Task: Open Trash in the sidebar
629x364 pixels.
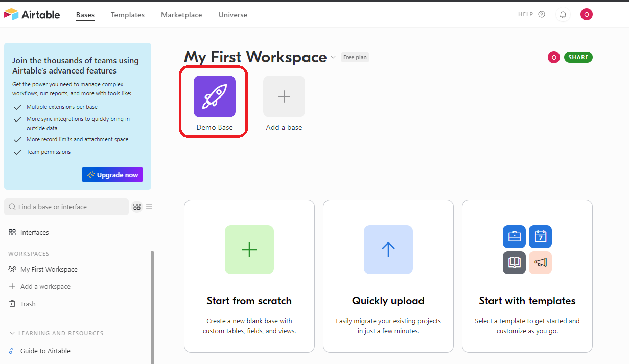Action: (28, 304)
